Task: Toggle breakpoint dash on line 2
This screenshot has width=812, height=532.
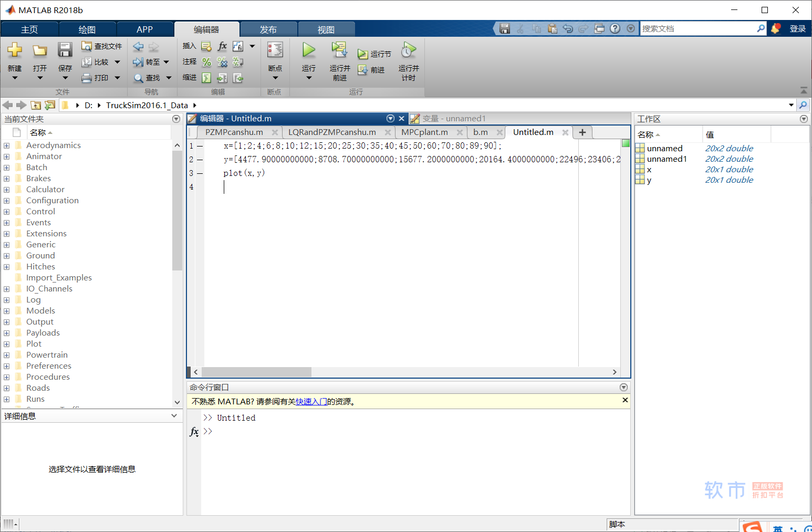Action: pyautogui.click(x=200, y=160)
